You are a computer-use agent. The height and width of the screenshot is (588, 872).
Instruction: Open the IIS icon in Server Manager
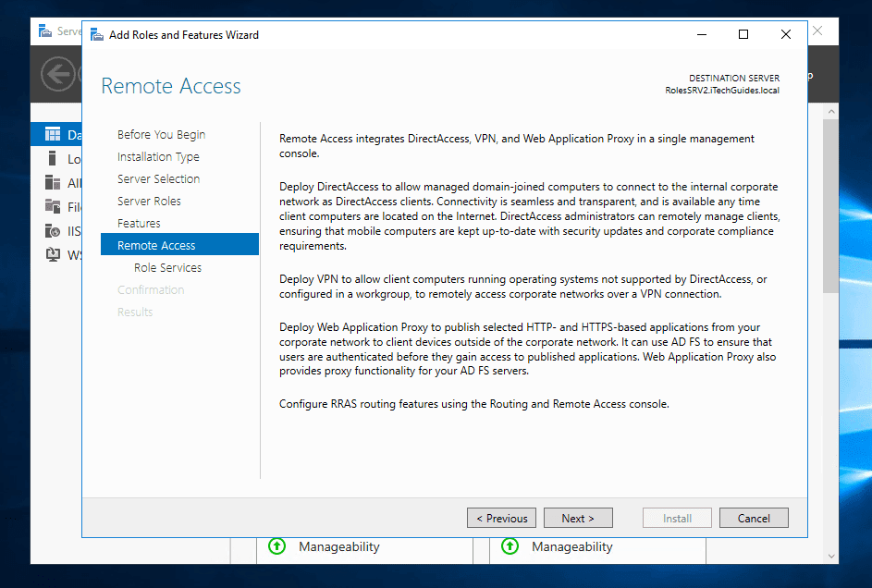pyautogui.click(x=53, y=230)
